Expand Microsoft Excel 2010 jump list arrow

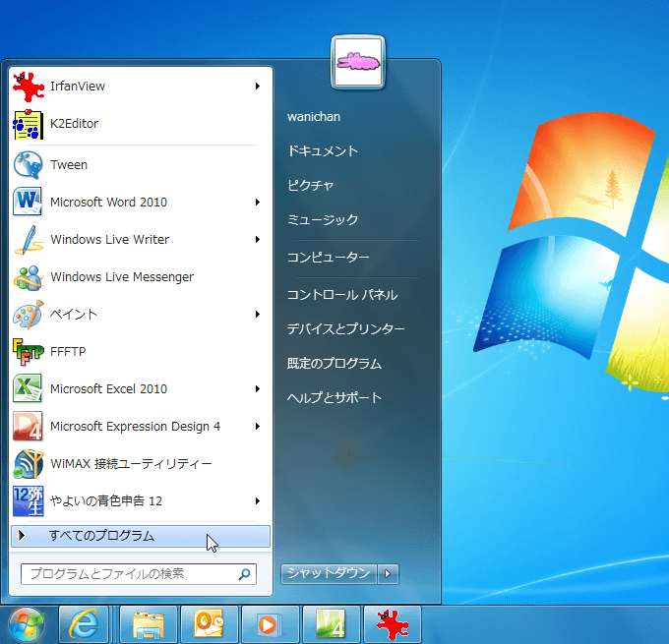point(258,389)
